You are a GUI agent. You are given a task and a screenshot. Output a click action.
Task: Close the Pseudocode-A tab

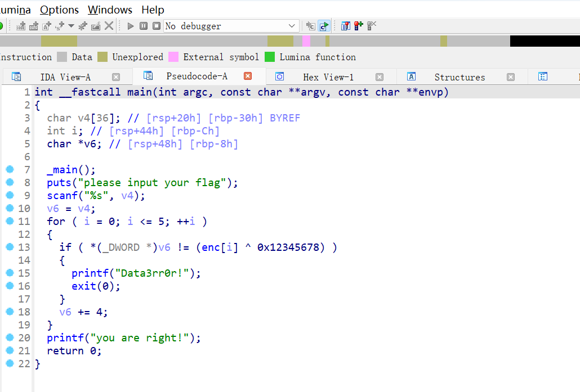click(248, 76)
